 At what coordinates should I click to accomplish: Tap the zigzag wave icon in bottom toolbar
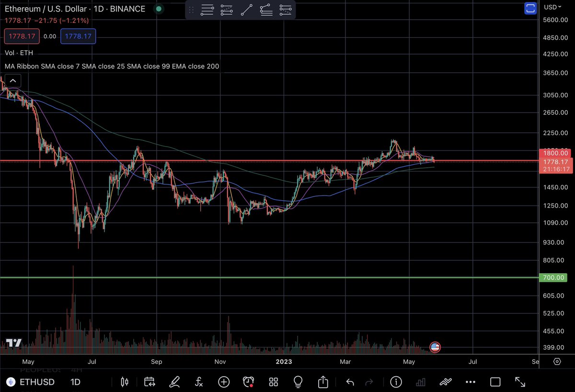click(446, 382)
